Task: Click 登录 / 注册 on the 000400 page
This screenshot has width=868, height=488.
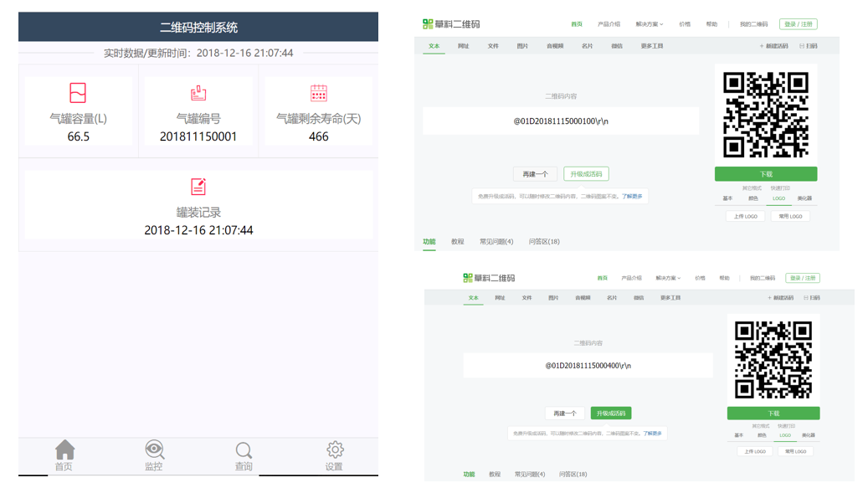Action: coord(803,278)
